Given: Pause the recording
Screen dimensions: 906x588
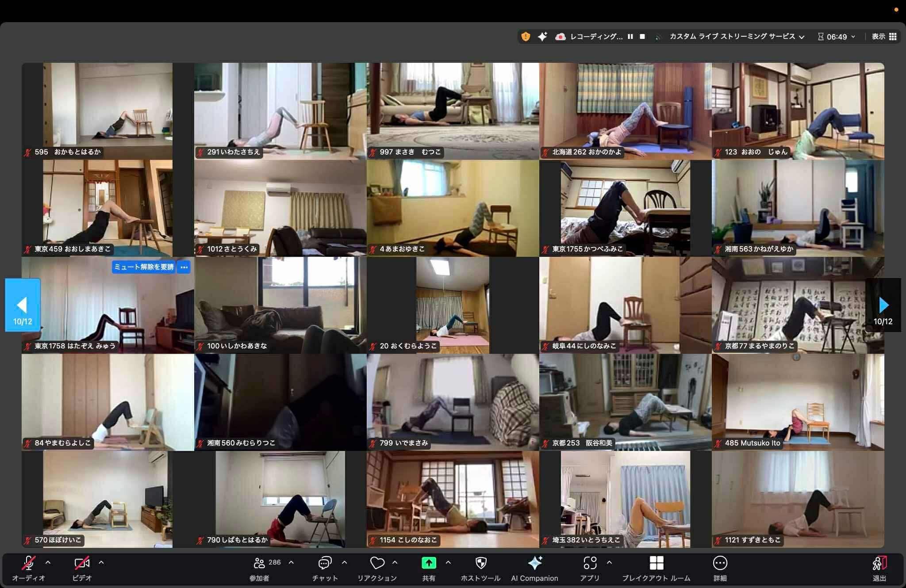Looking at the screenshot, I should coord(630,37).
